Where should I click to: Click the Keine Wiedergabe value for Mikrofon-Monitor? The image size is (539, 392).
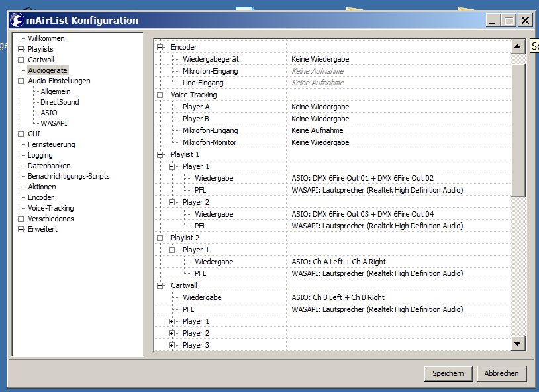point(320,142)
